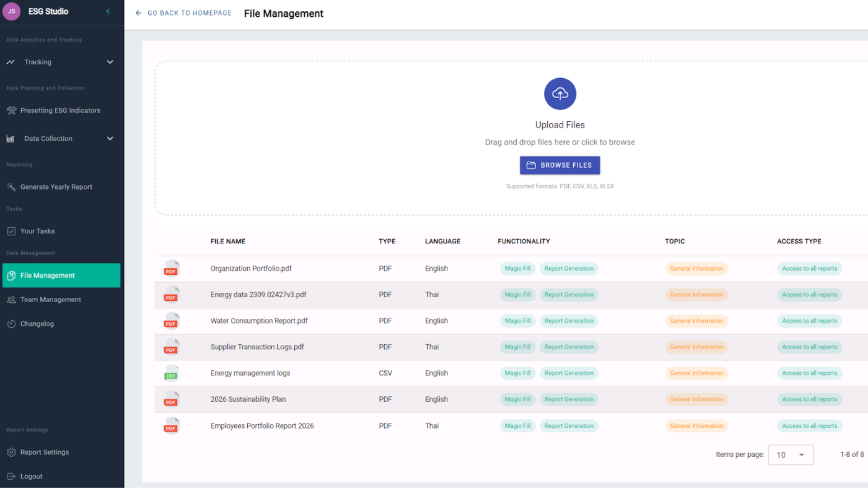Click the Changelog clock icon in sidebar
The width and height of the screenshot is (868, 488).
(11, 324)
